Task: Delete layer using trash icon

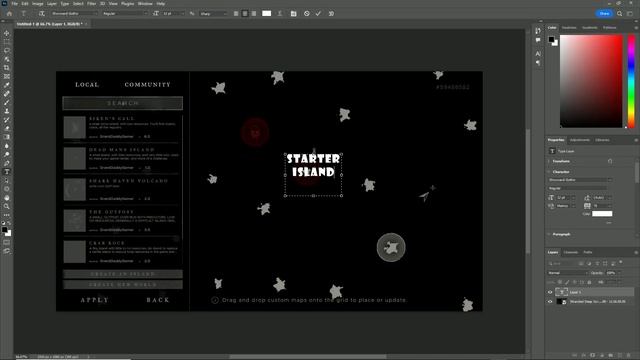Action: pos(629,355)
